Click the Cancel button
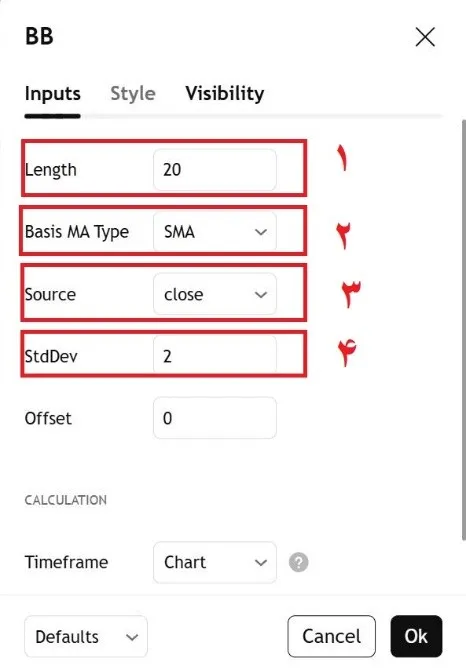 click(x=331, y=636)
